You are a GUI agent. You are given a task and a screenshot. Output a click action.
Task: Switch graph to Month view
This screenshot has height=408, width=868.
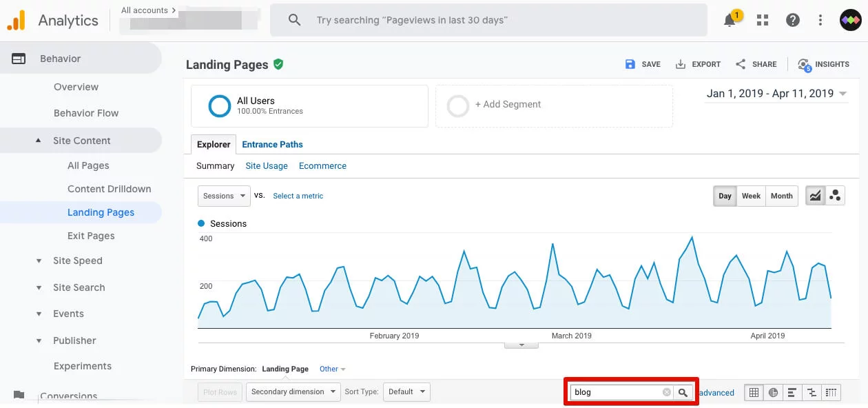click(781, 196)
